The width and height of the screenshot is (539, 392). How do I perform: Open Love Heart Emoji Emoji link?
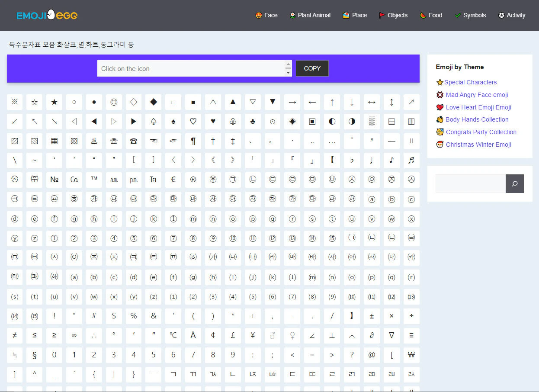(x=478, y=107)
